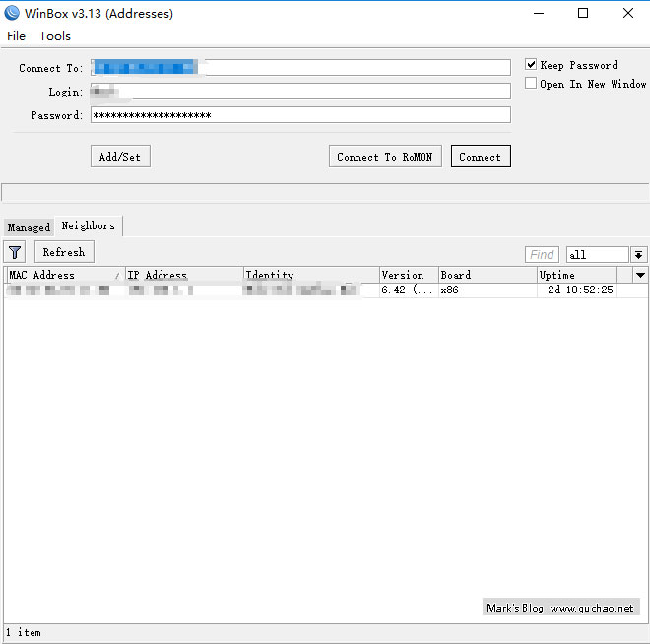Refresh the neighbors list
Screen dimensions: 650x644
click(64, 252)
